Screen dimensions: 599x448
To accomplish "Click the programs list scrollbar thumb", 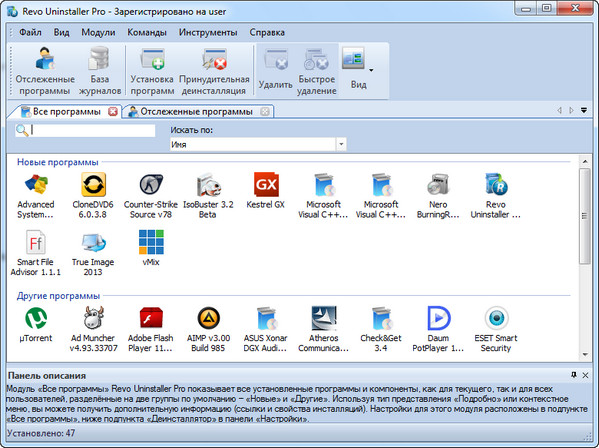I will (x=584, y=216).
